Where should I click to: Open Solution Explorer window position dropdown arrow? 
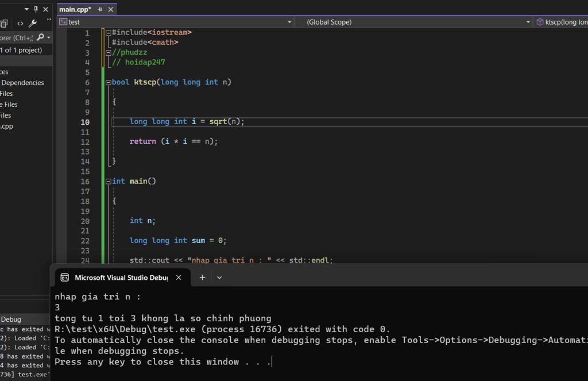pos(26,9)
